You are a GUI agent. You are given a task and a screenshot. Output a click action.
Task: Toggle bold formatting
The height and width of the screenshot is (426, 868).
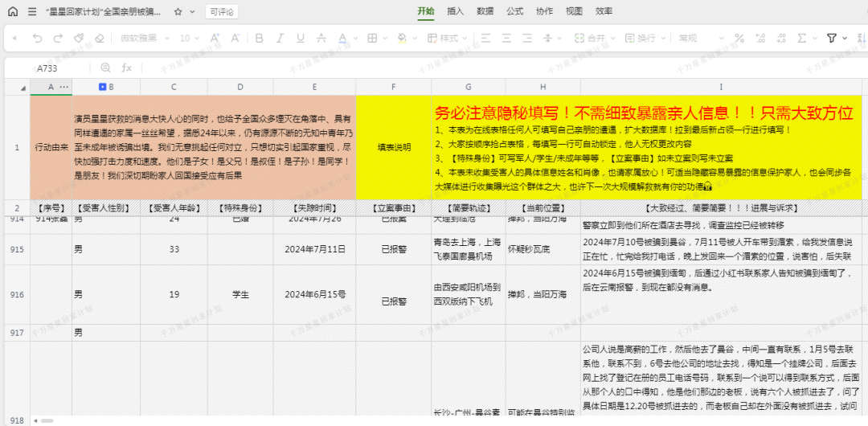point(259,39)
